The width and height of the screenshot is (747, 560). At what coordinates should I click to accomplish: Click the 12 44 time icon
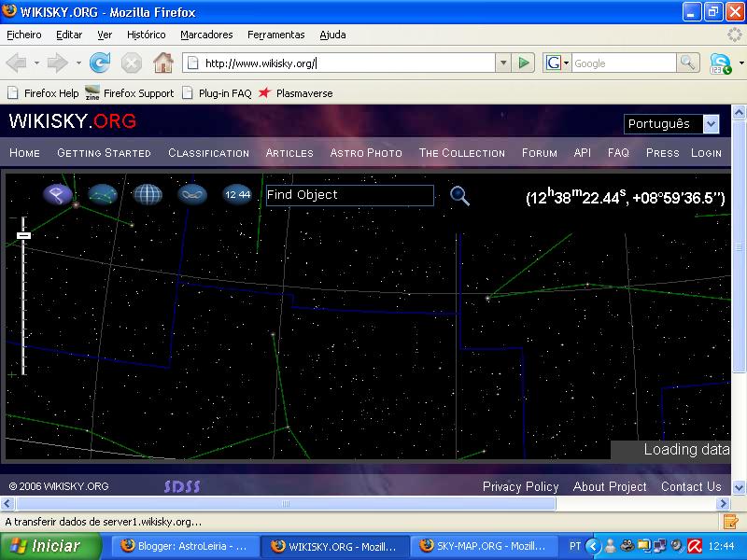(x=237, y=194)
